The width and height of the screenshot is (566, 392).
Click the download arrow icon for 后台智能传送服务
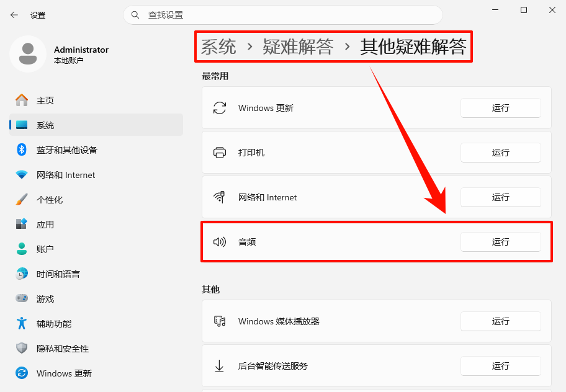pos(220,366)
